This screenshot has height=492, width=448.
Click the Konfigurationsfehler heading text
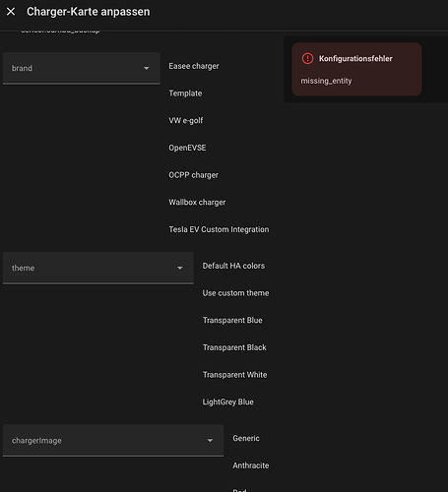355,59
